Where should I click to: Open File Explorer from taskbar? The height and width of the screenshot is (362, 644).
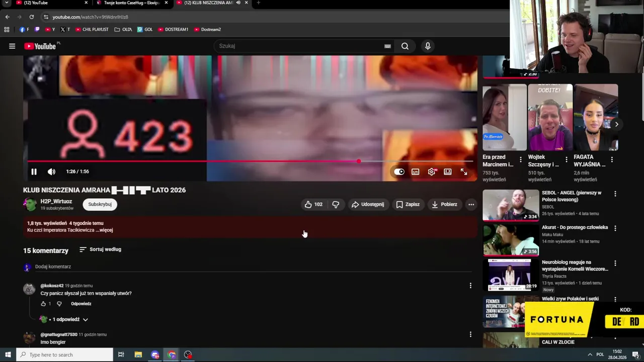click(138, 355)
